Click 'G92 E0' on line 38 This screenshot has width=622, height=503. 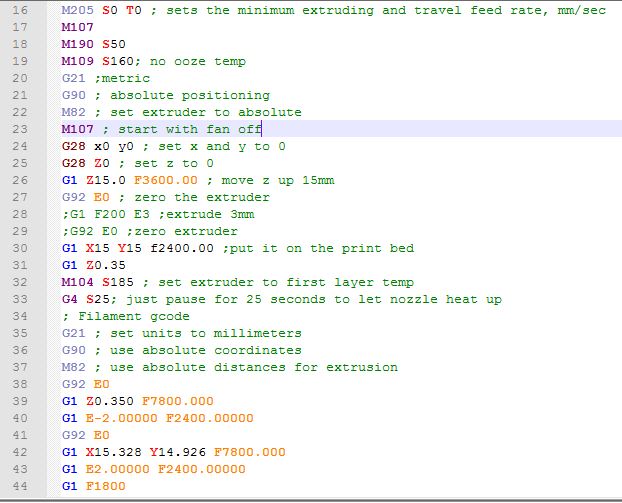(x=86, y=384)
